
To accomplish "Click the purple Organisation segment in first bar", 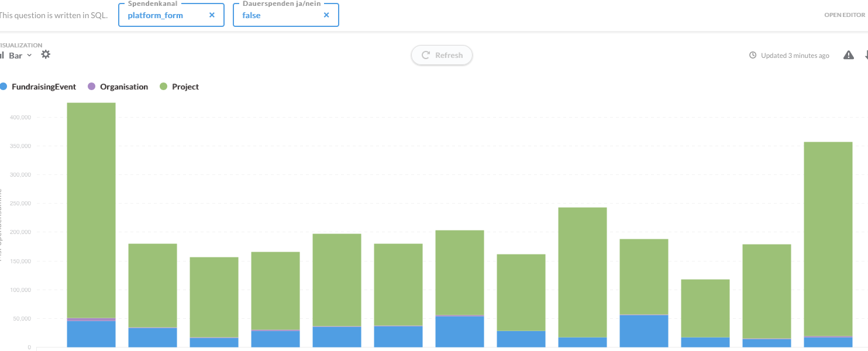I will click(x=91, y=319).
